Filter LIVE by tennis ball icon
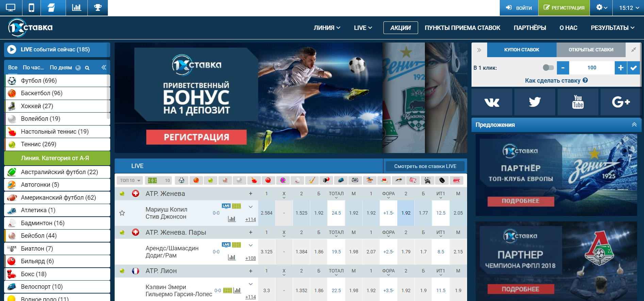644x301 pixels. click(211, 180)
